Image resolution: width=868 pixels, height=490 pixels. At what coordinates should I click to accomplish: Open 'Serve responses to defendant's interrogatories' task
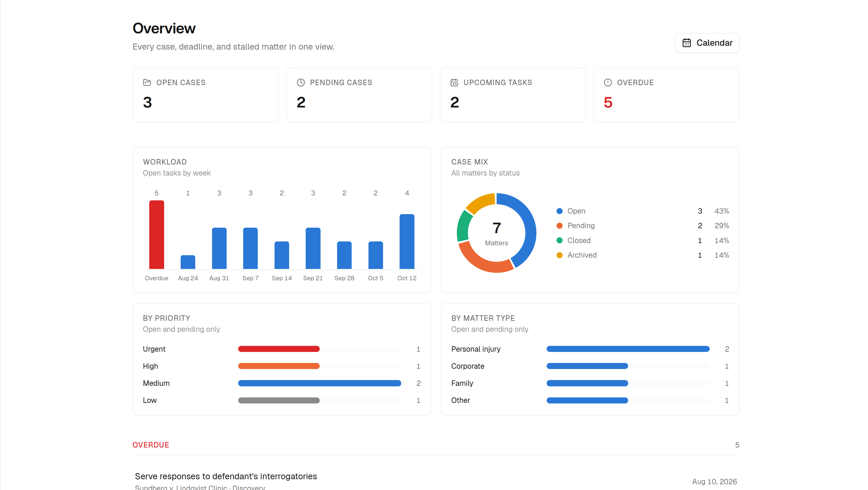pyautogui.click(x=226, y=476)
